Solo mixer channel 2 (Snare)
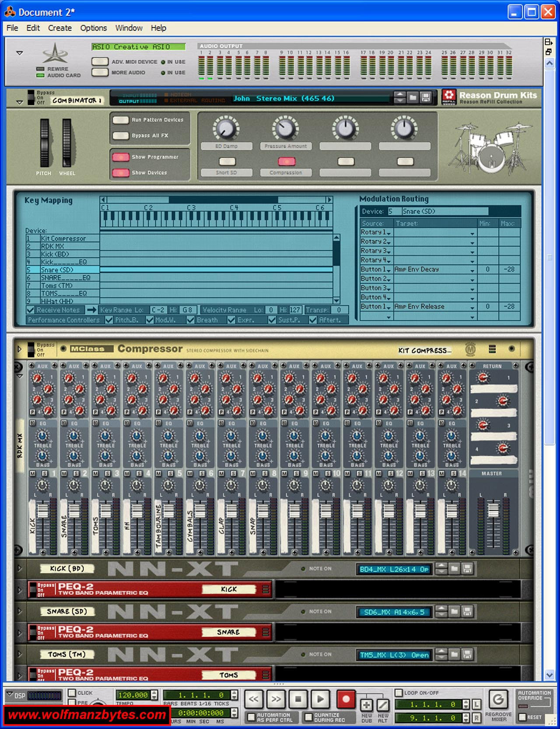Image resolution: width=560 pixels, height=729 pixels. tap(76, 474)
